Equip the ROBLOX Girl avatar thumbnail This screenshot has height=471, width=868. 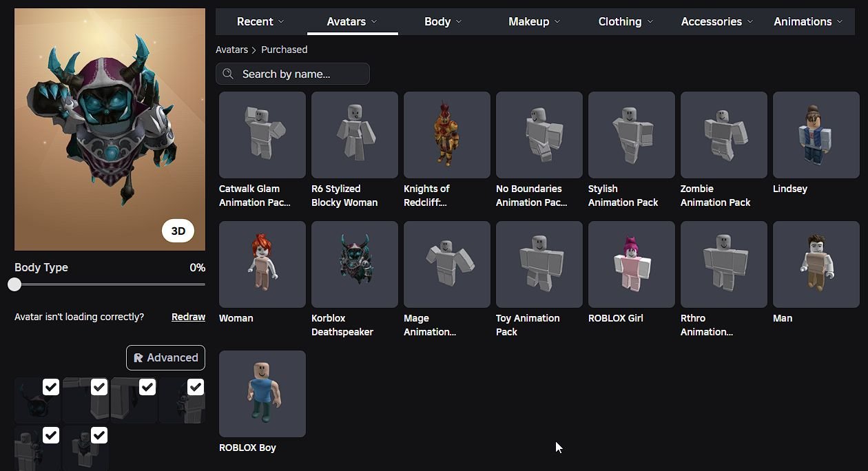pos(632,264)
